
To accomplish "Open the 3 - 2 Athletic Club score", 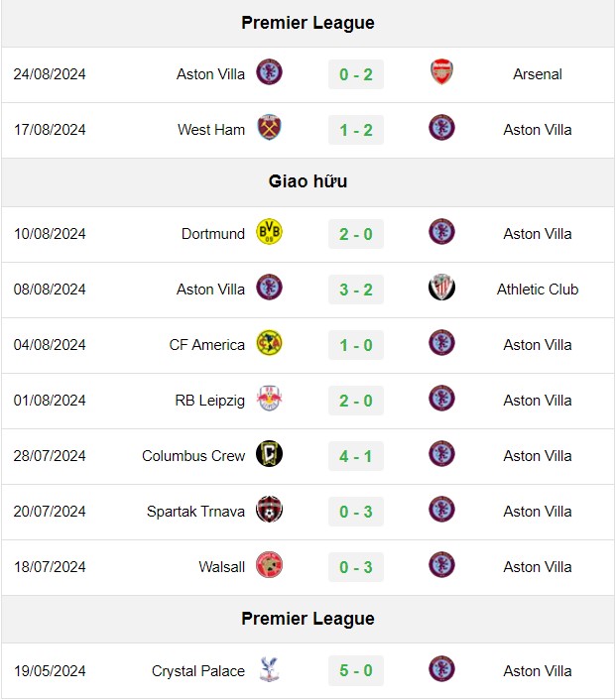I will click(356, 290).
